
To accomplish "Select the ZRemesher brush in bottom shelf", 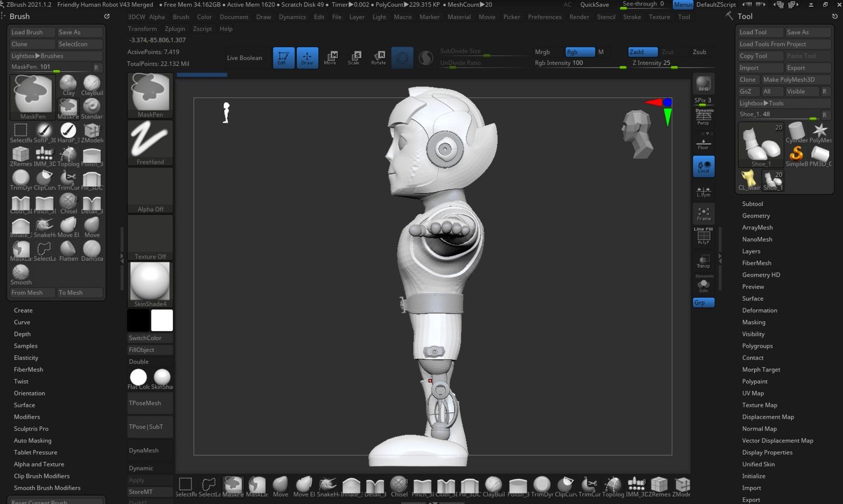I will (659, 487).
